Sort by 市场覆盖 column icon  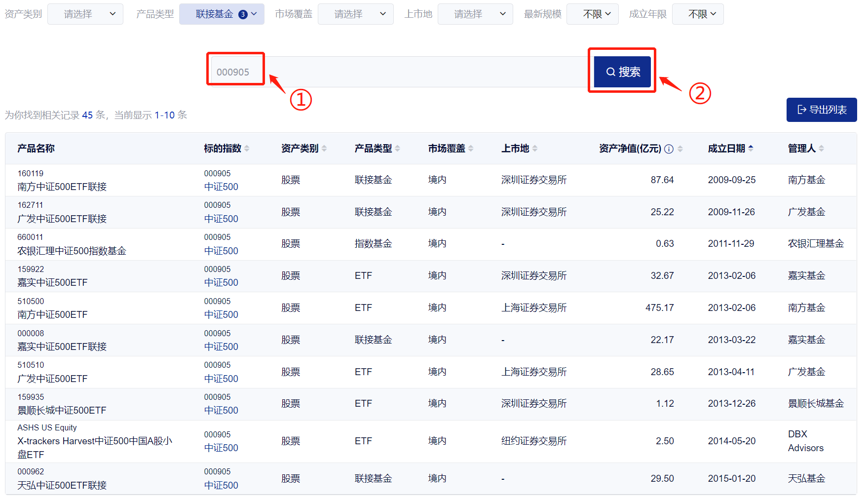click(x=471, y=149)
